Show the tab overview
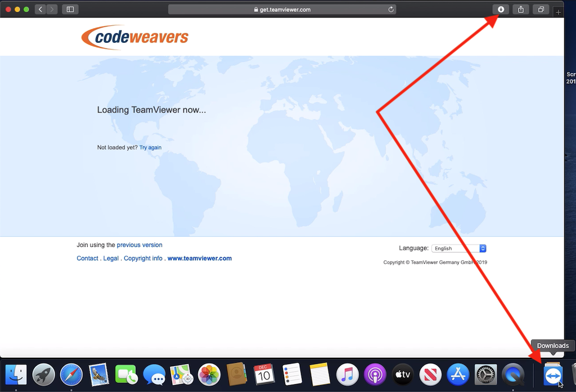 click(x=541, y=10)
